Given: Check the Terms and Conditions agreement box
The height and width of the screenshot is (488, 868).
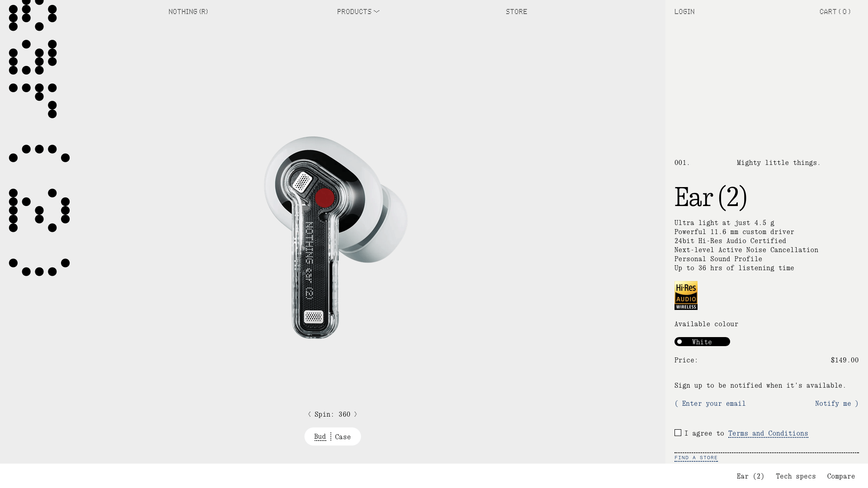Looking at the screenshot, I should (x=678, y=433).
